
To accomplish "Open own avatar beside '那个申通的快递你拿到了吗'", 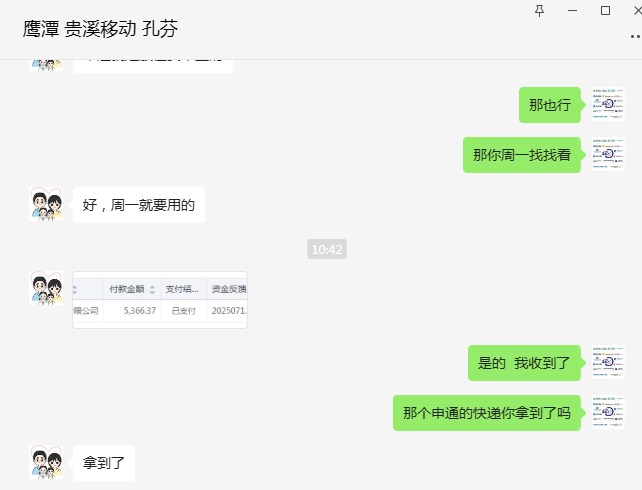I will (608, 412).
